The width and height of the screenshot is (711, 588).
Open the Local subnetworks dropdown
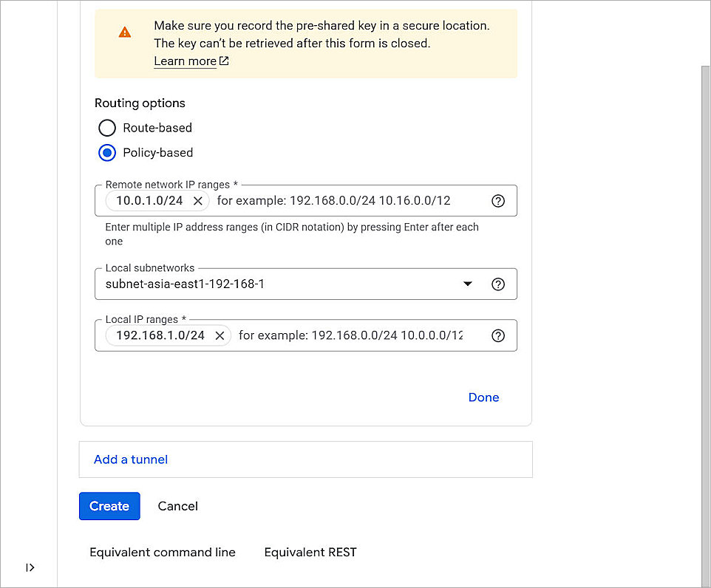(x=467, y=284)
